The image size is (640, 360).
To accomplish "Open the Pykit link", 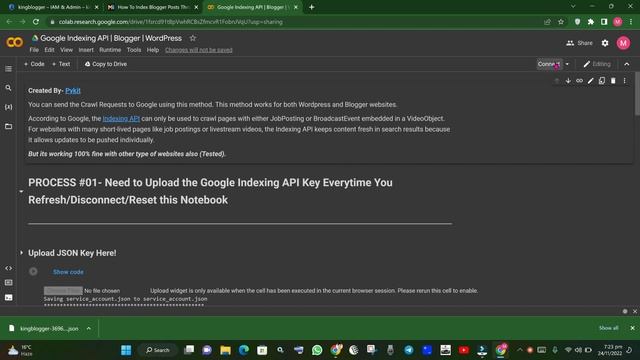I will pos(73,91).
